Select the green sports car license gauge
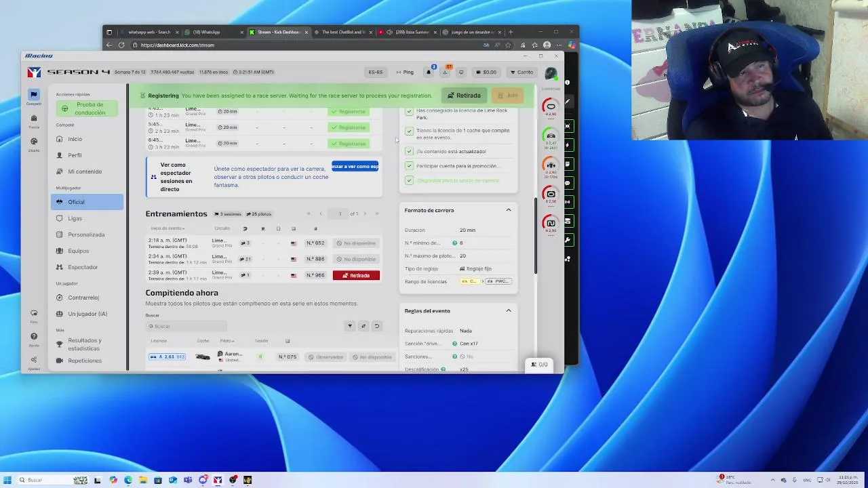The image size is (868, 488). (x=551, y=136)
